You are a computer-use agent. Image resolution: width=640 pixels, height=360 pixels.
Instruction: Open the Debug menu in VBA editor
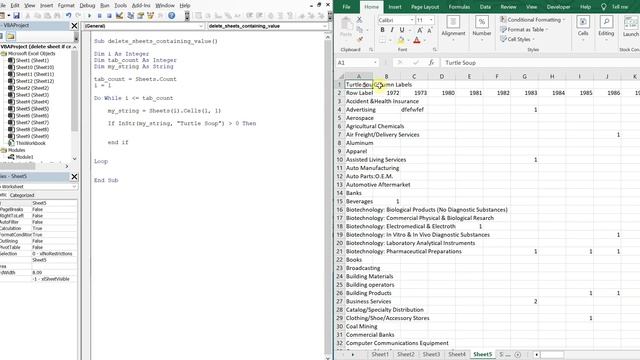87,5
